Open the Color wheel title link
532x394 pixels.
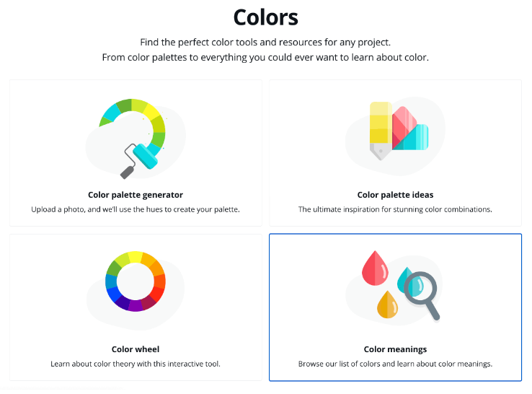pyautogui.click(x=136, y=349)
